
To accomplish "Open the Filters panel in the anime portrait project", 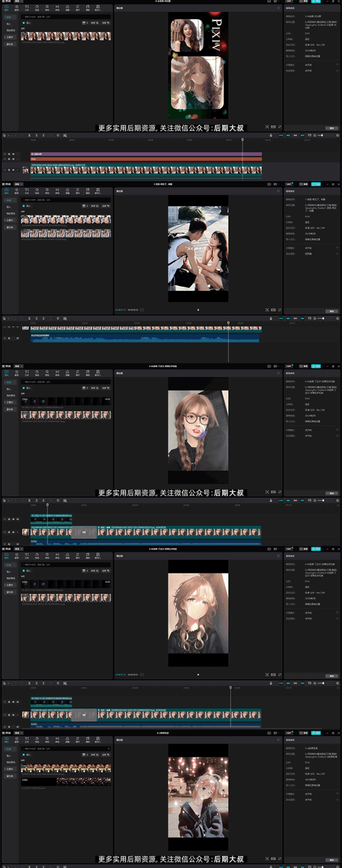I will tap(67, 556).
